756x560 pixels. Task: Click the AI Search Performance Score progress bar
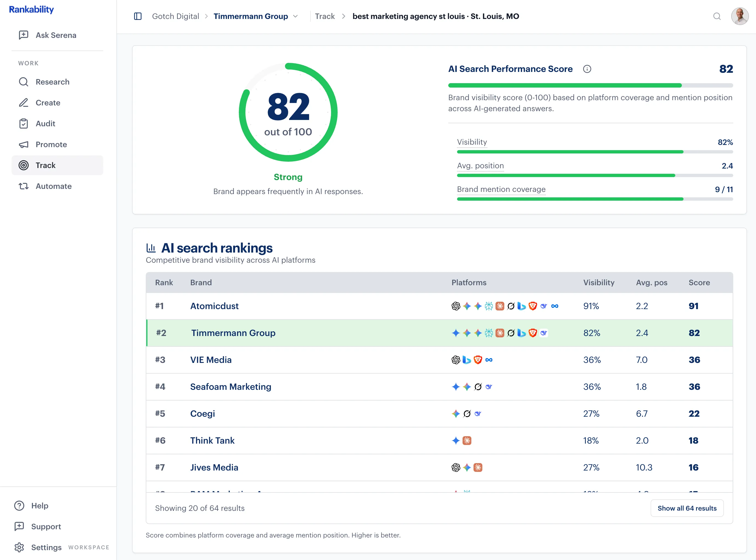point(590,85)
